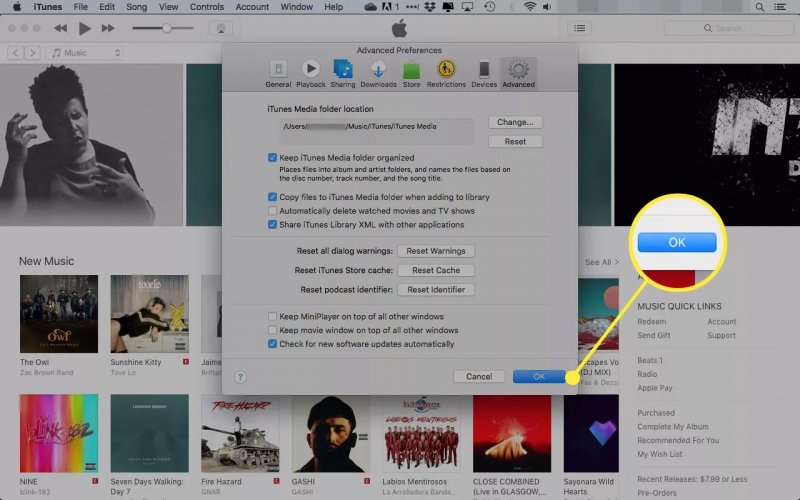The width and height of the screenshot is (800, 500).
Task: Click the Play button in iTunes toolbar
Action: [x=85, y=28]
